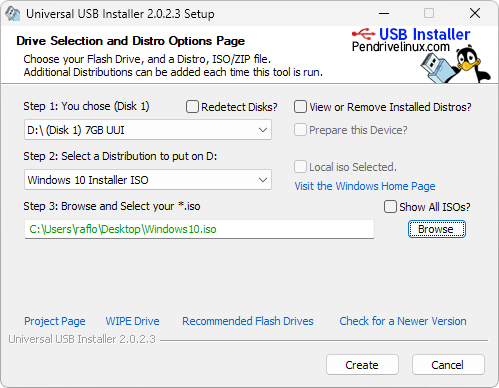
Task: Open Visit the Windows Home Page link
Action: tap(365, 186)
